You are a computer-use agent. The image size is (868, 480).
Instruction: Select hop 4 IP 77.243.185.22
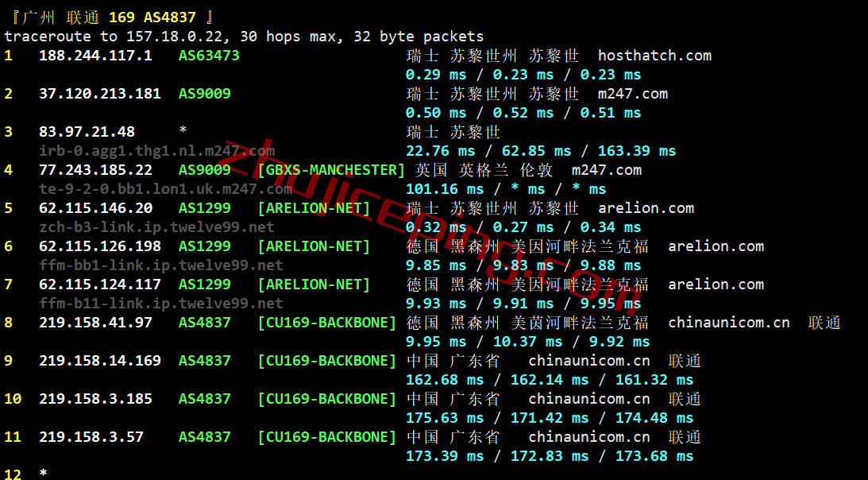(95, 170)
